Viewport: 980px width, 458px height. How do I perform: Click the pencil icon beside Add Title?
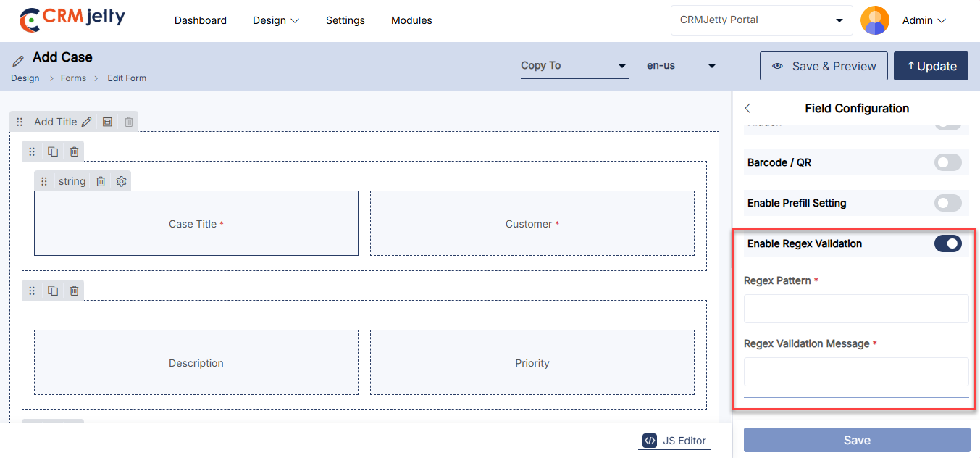pyautogui.click(x=87, y=122)
